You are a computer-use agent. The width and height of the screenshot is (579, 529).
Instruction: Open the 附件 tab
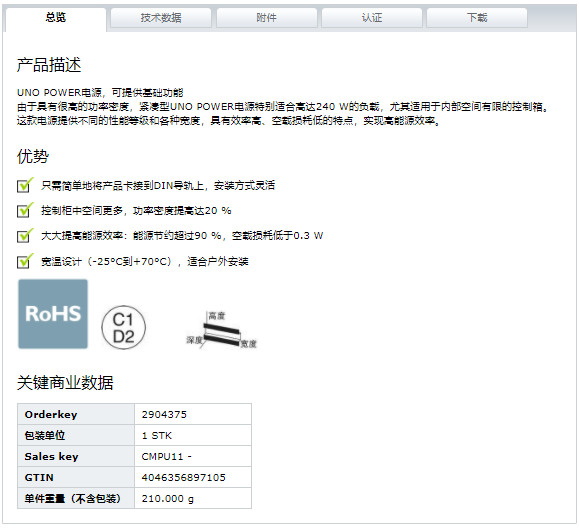click(267, 18)
